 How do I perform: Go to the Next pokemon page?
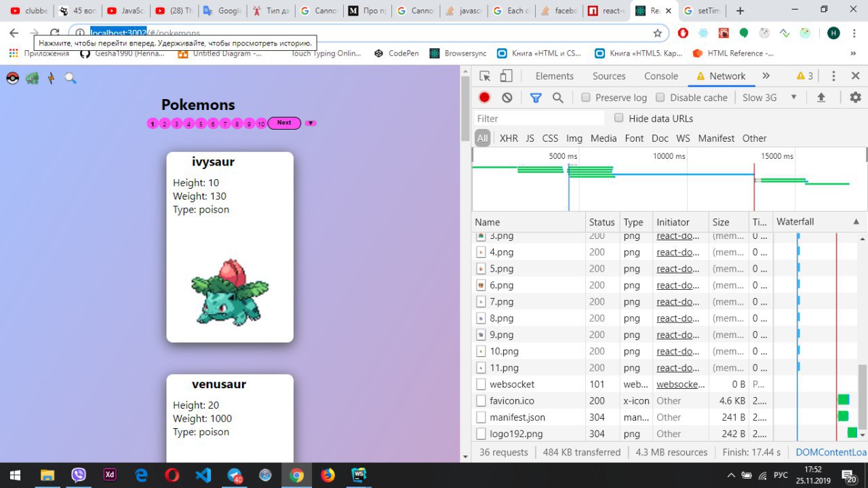click(x=284, y=124)
